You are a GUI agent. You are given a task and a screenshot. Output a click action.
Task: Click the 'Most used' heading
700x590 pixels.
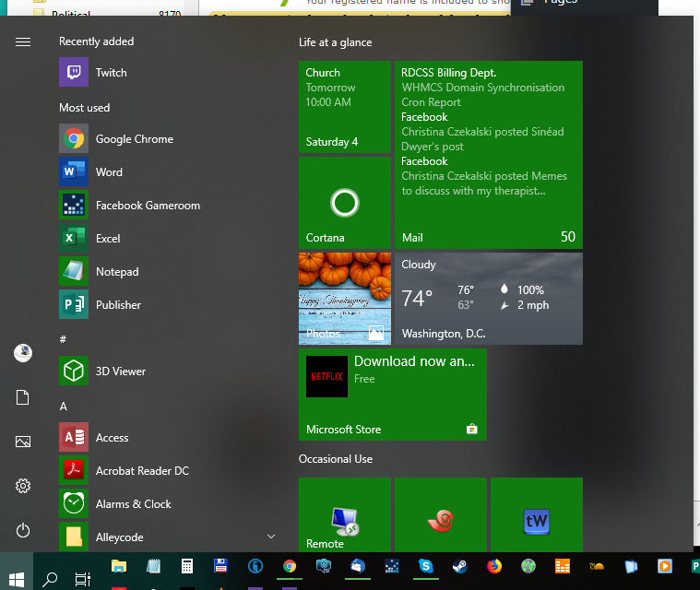[x=84, y=108]
